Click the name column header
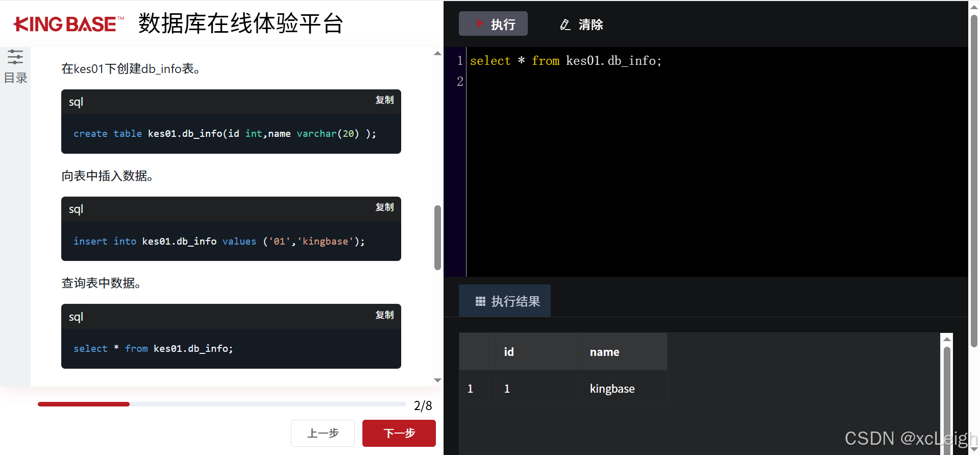The height and width of the screenshot is (455, 980). coord(624,352)
